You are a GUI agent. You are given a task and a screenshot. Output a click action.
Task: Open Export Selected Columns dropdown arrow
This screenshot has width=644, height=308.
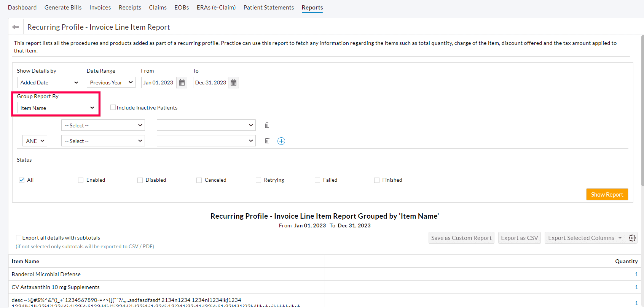coord(620,238)
